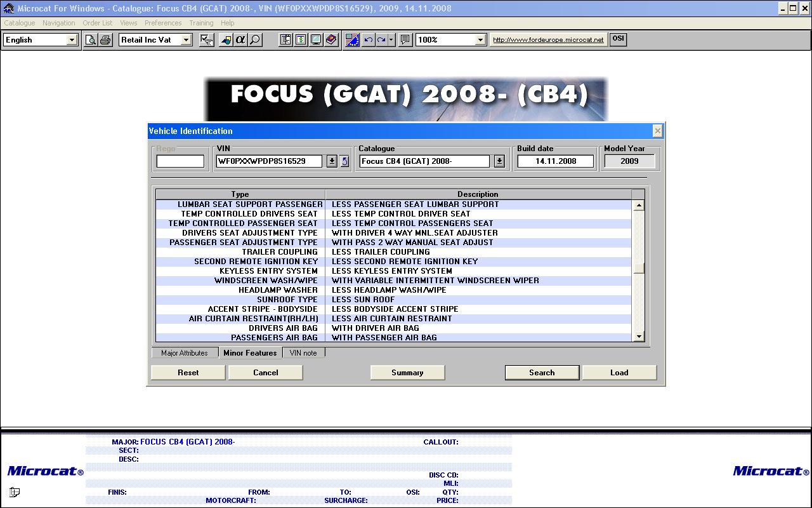Open the Retail Inc Vat price dropdown
This screenshot has height=508, width=812.
(x=186, y=40)
